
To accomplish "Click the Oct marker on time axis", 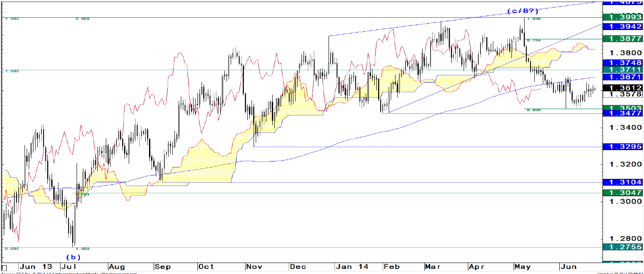I will click(206, 267).
